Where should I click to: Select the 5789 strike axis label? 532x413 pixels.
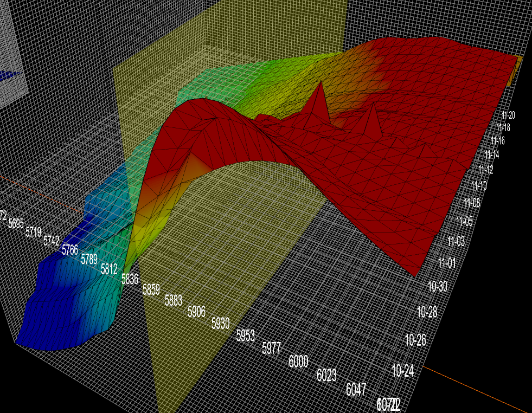click(89, 259)
